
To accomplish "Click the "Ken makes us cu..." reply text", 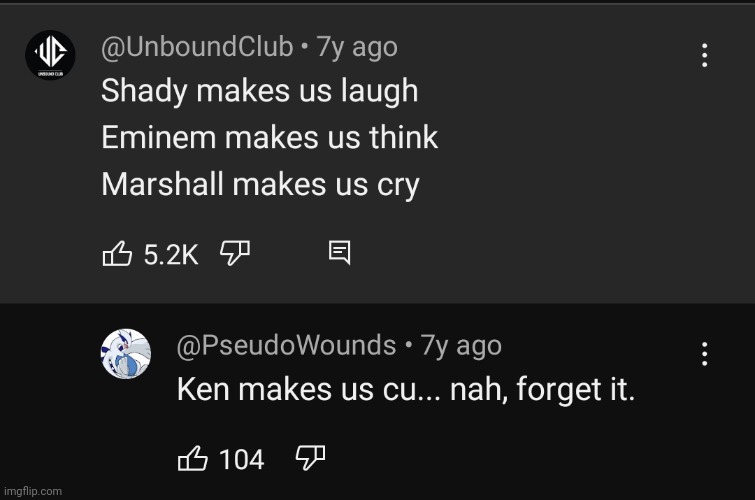I will pos(405,390).
